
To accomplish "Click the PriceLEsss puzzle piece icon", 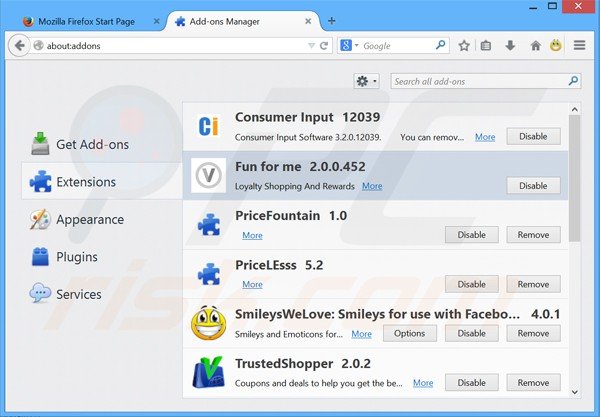I will [x=209, y=274].
